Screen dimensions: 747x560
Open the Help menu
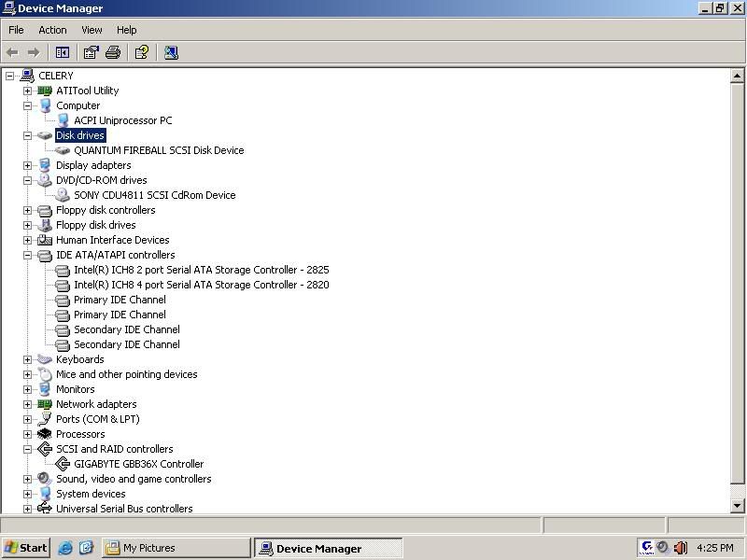[127, 30]
